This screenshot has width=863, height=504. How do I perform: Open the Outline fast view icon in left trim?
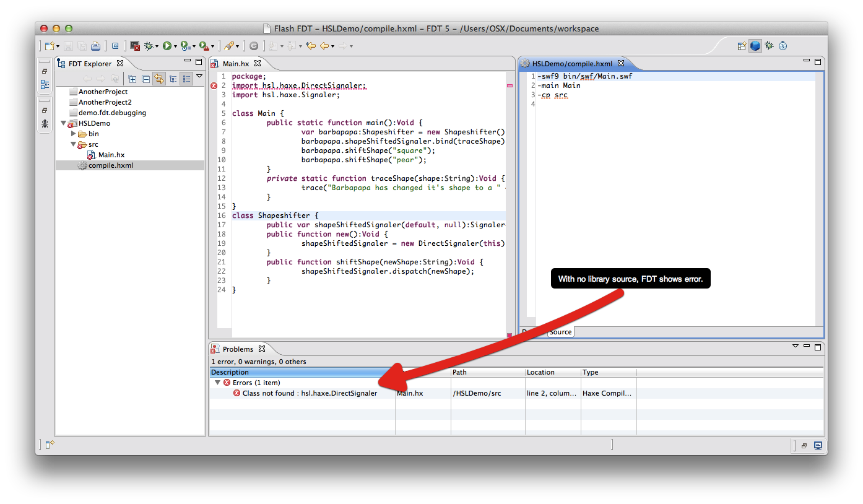point(45,85)
